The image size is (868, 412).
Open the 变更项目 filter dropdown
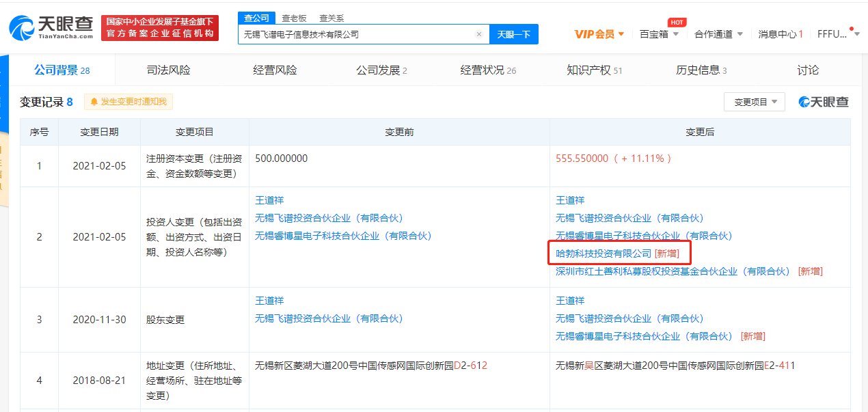[x=755, y=102]
